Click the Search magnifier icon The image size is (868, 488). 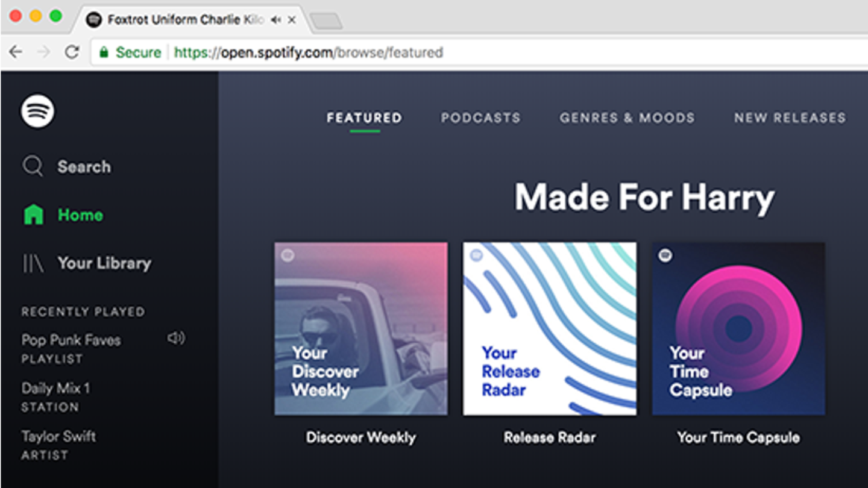click(x=33, y=166)
